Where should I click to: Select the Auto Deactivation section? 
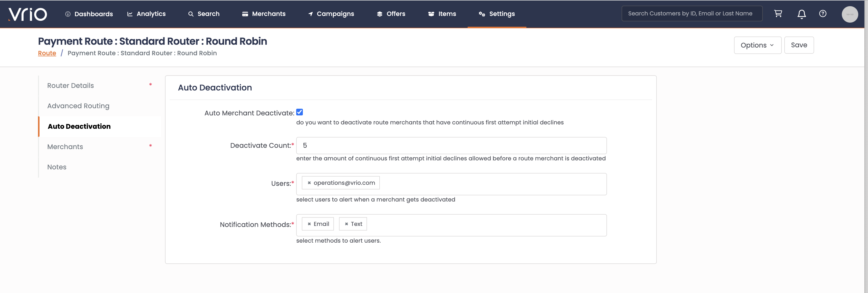(100, 126)
